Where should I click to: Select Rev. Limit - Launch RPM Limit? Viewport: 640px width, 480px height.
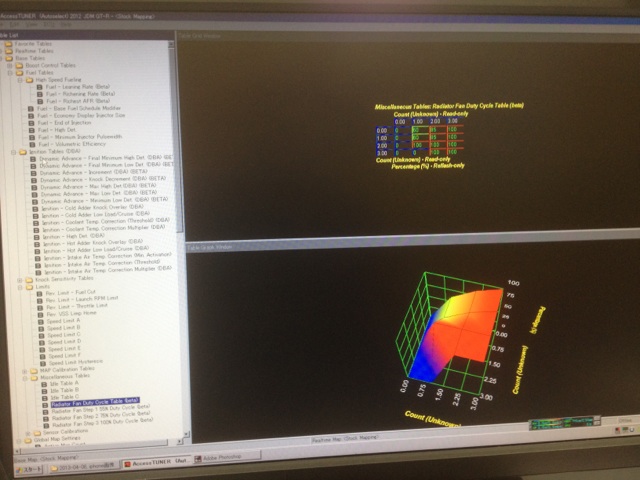coord(81,298)
